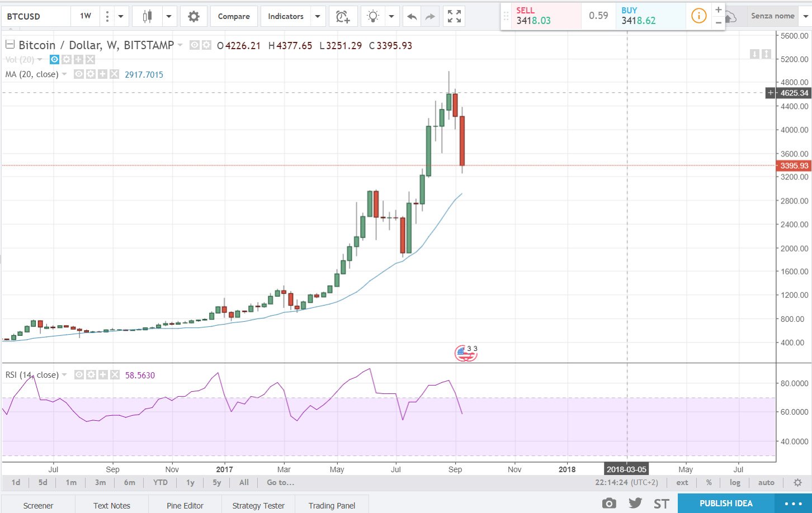Toggle fullscreen mode with the arrows icon
812x513 pixels.
454,17
